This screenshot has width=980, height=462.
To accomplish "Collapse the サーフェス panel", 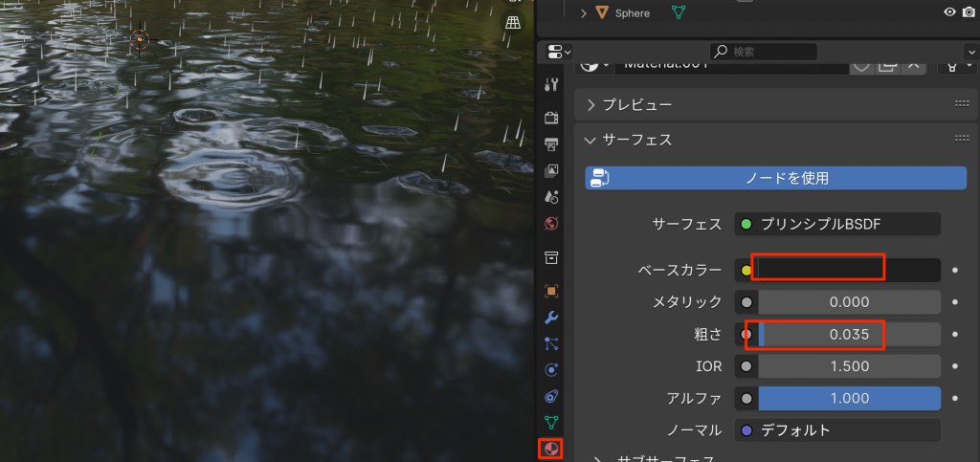I will pyautogui.click(x=590, y=140).
